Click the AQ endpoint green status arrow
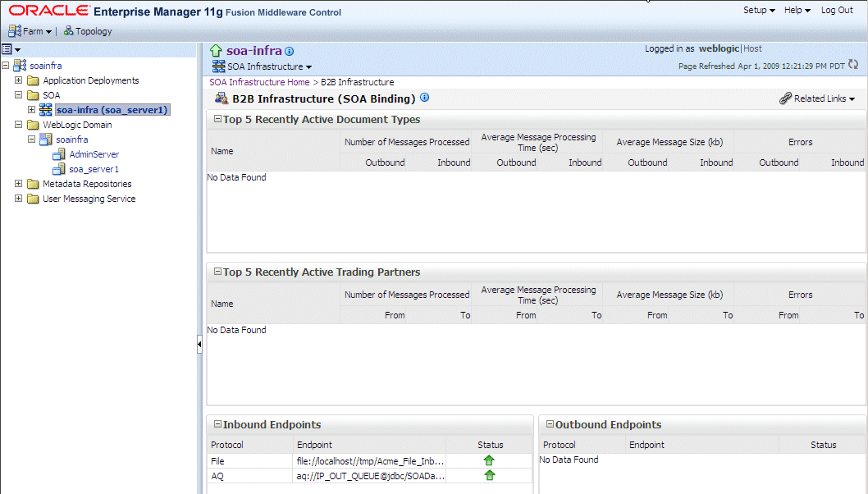868x494 pixels. pos(489,475)
